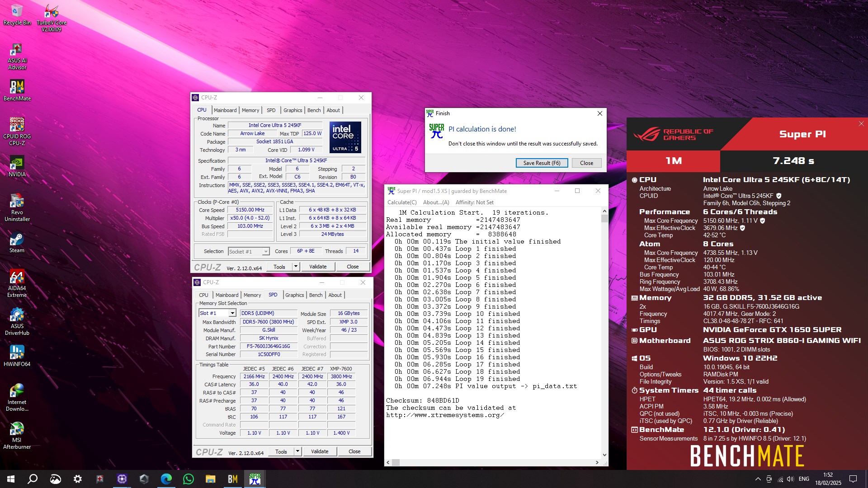The height and width of the screenshot is (488, 868).
Task: Click Part Number F5-7600J3646G16G field
Action: tap(269, 347)
